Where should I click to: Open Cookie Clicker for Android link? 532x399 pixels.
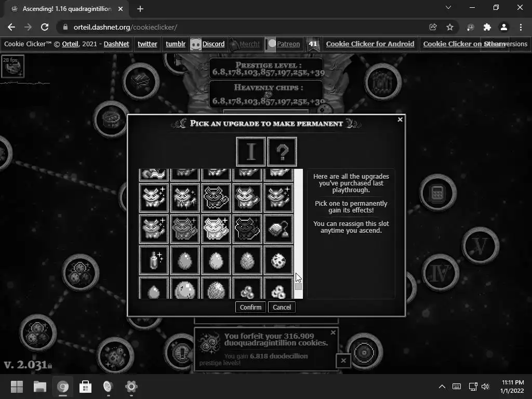click(370, 44)
